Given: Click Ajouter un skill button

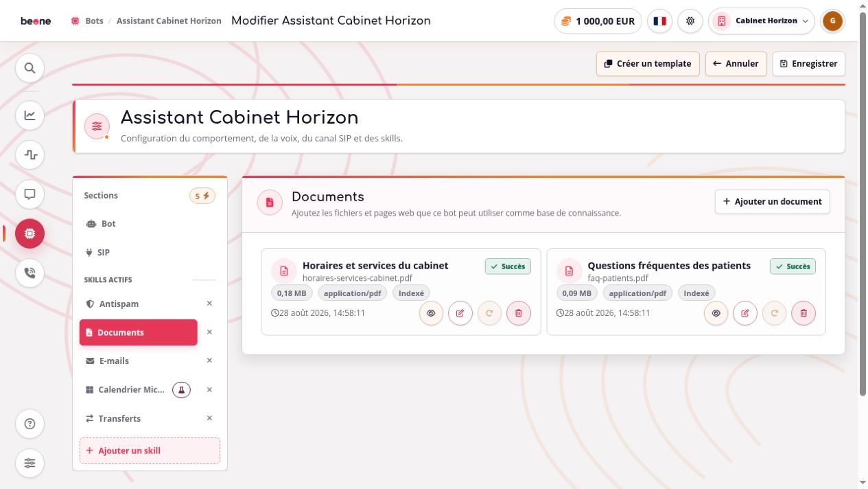Looking at the screenshot, I should coord(150,451).
